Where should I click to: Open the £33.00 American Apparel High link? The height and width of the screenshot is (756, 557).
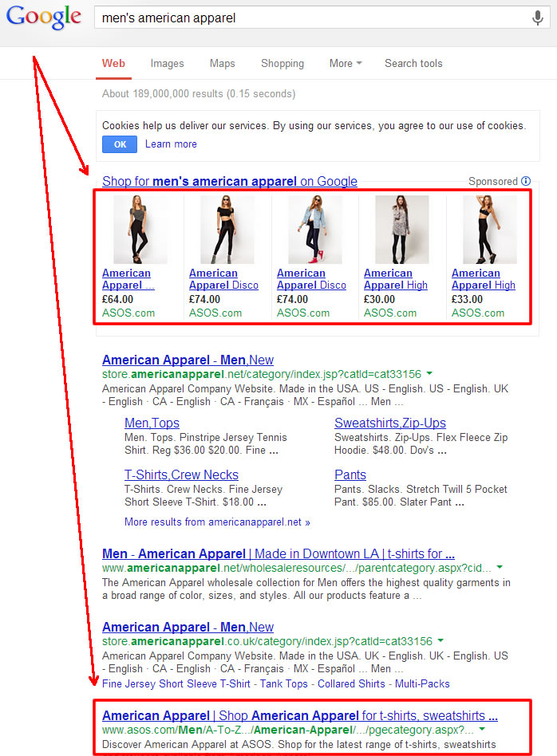click(x=483, y=279)
